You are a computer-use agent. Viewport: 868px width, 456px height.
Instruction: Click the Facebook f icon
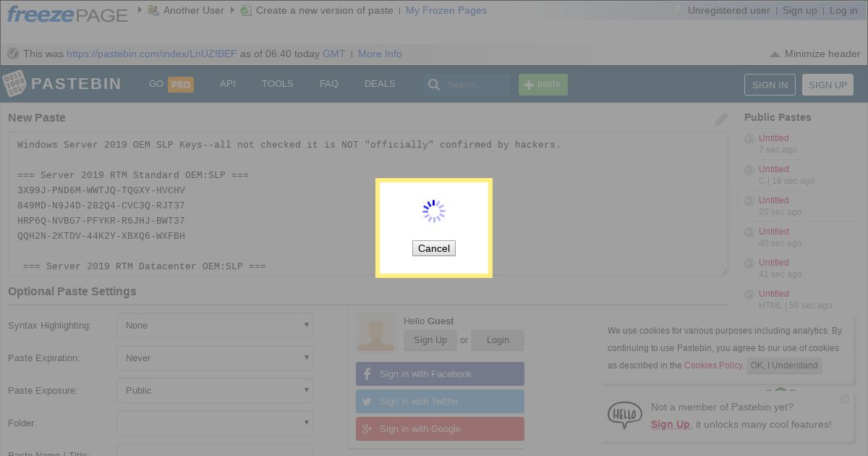coord(367,374)
